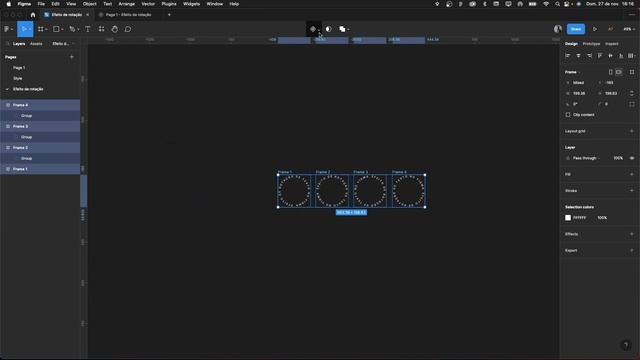Open the Frame preset dropdown

572,72
